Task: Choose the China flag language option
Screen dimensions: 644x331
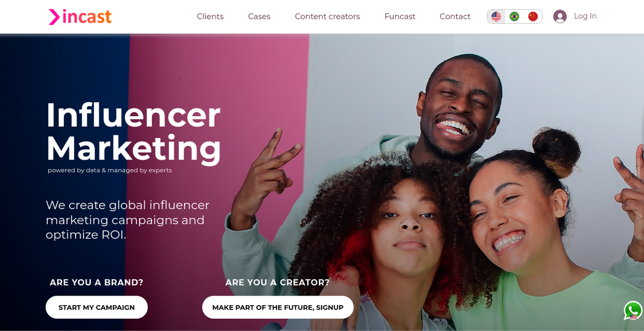Action: tap(533, 17)
